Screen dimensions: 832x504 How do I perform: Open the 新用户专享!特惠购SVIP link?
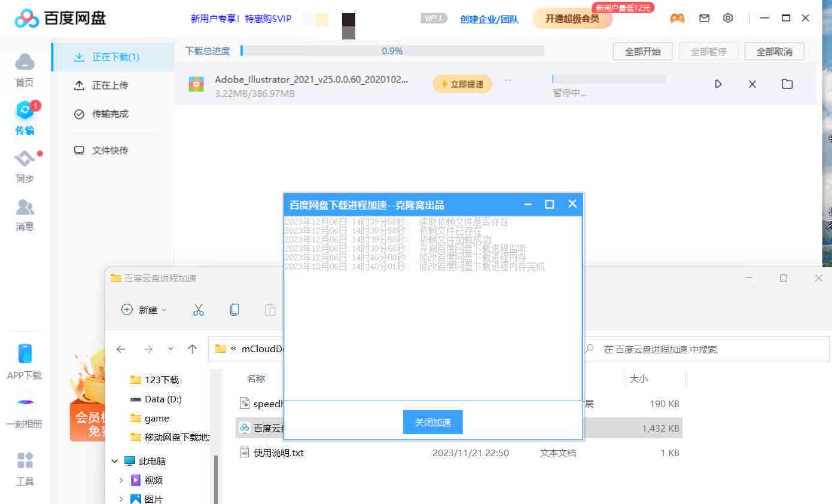(241, 19)
